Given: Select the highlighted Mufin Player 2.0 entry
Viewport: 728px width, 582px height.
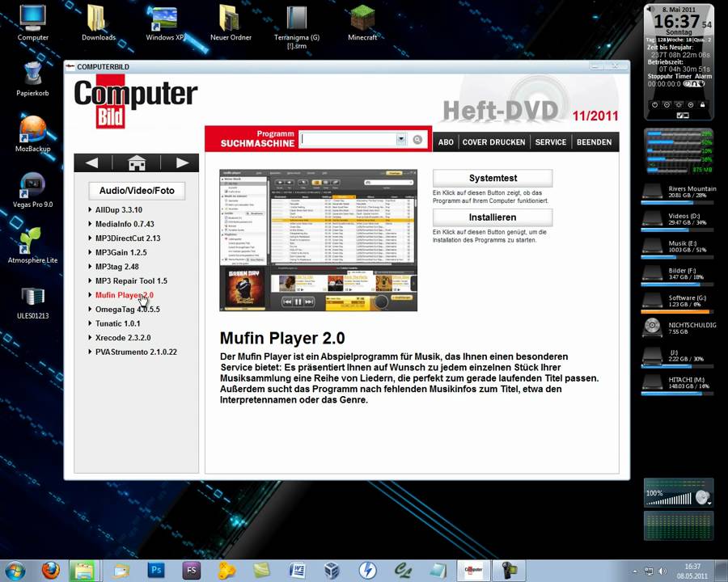Looking at the screenshot, I should [x=125, y=295].
